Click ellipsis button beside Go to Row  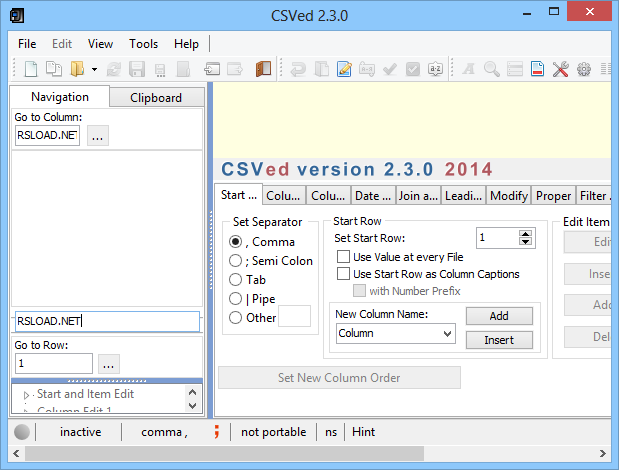click(x=109, y=364)
